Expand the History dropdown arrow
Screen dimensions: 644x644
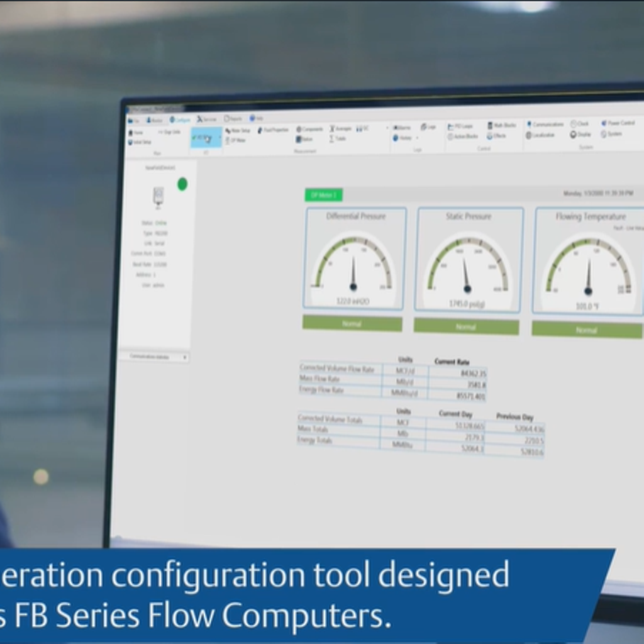(418, 138)
